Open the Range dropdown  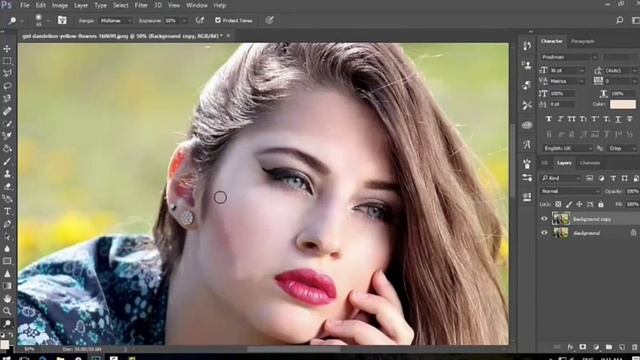pyautogui.click(x=115, y=20)
